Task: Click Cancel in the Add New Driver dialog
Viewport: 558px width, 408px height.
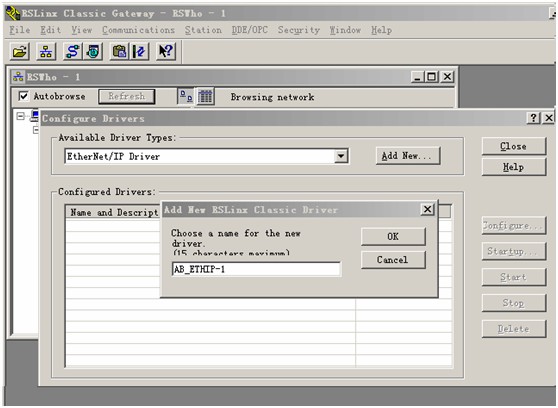Action: coord(393,260)
